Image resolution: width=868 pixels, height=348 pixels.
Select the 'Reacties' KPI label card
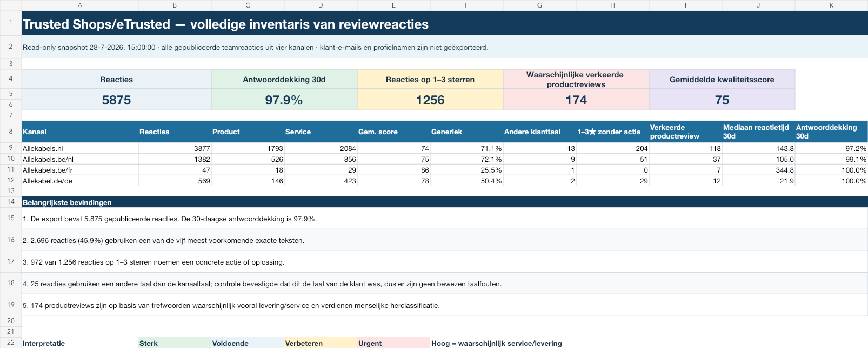(116, 79)
